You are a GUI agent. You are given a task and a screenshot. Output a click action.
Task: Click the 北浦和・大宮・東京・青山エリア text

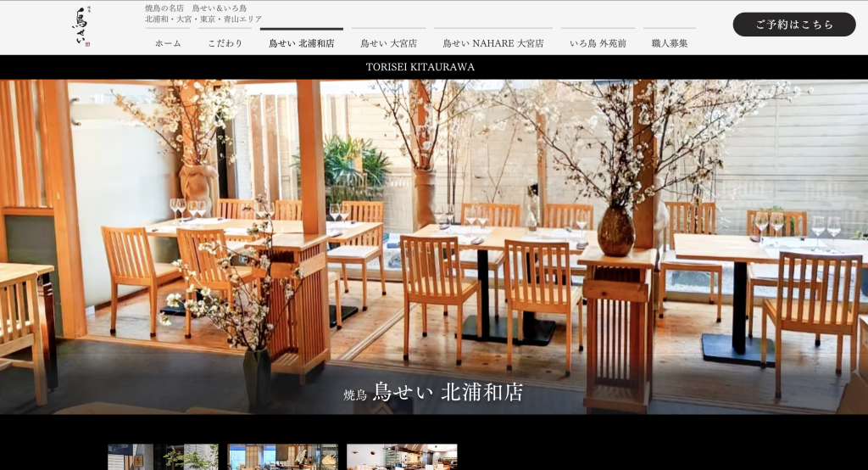(203, 19)
